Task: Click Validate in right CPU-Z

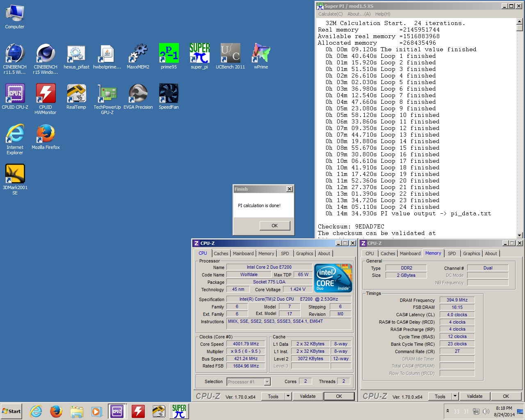Action: tap(475, 396)
